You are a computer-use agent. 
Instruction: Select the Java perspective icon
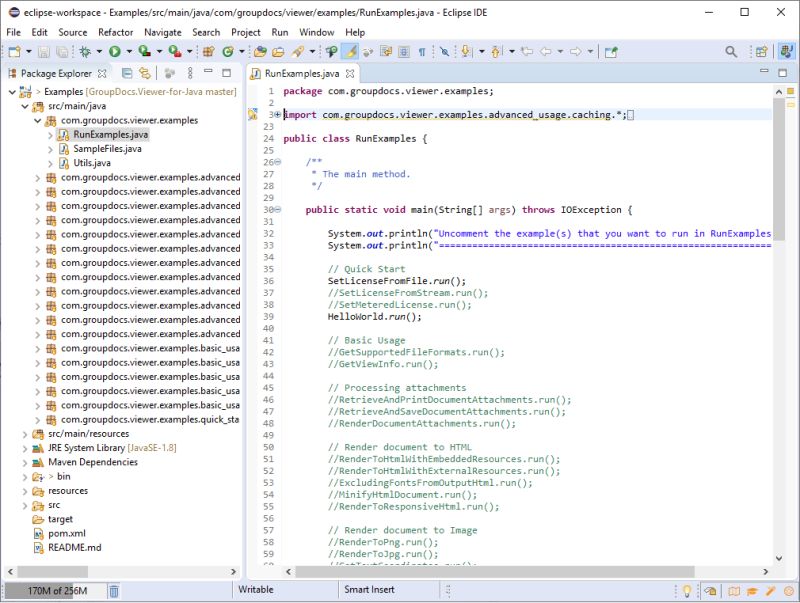click(x=786, y=52)
